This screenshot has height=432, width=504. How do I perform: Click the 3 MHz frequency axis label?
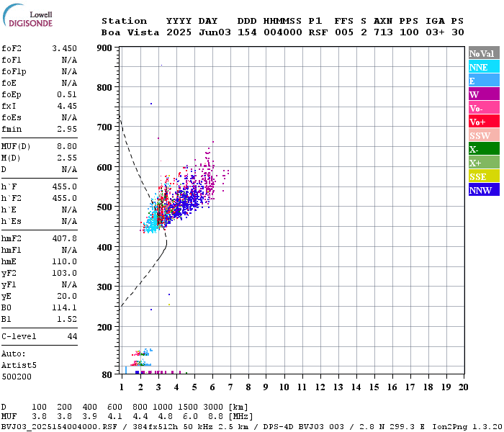(x=158, y=387)
